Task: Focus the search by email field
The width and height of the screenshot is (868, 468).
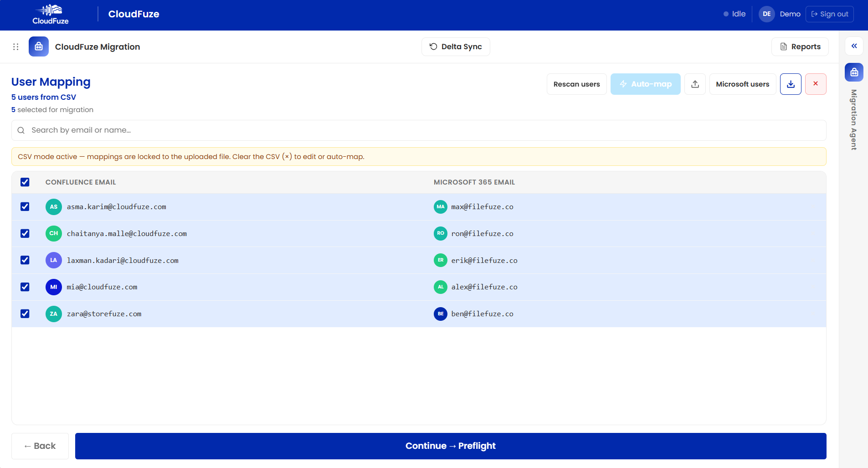Action: (419, 130)
